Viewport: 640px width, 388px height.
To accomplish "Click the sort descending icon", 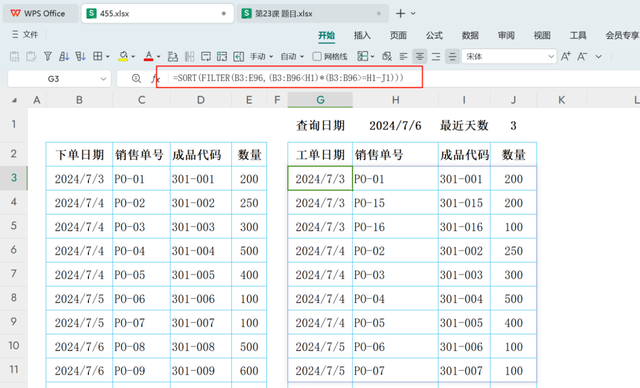I will (80, 56).
